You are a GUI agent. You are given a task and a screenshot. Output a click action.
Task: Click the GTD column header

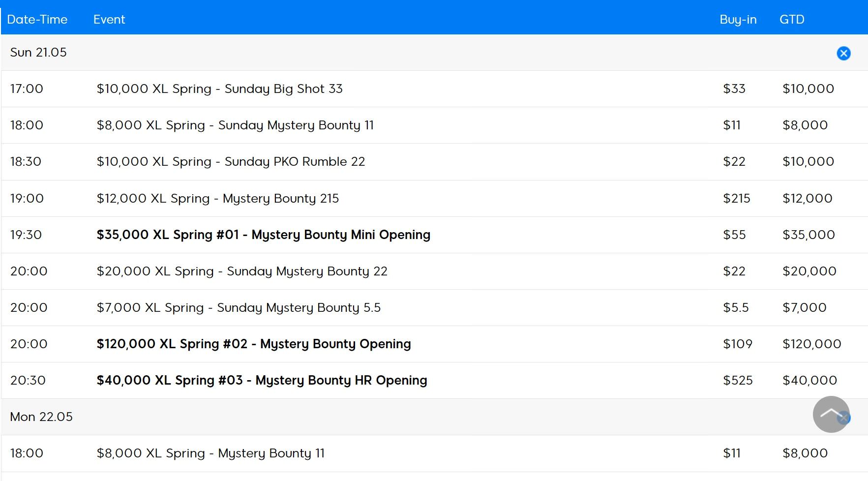tap(792, 20)
